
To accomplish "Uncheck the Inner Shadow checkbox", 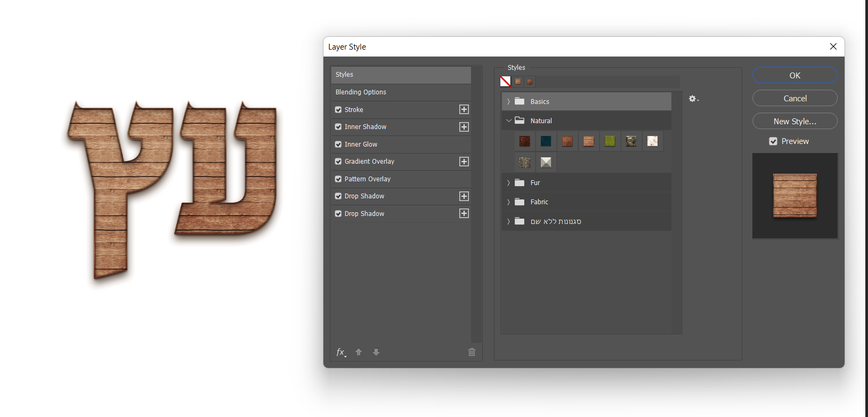I will pos(338,127).
